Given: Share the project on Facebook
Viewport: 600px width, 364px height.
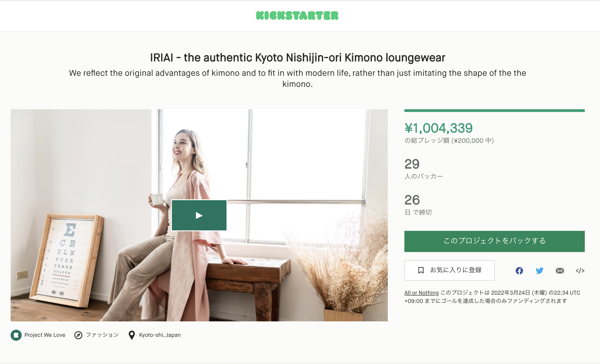Looking at the screenshot, I should [x=519, y=270].
